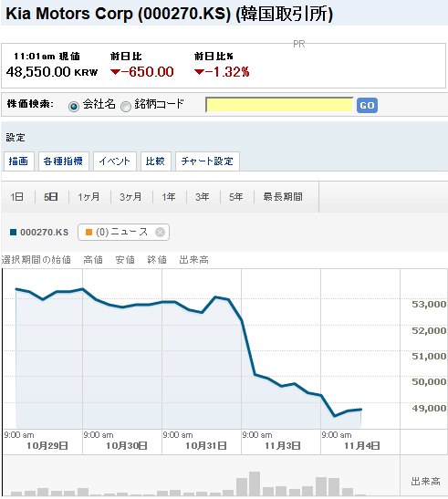448x499 pixels.
Task: Click the 選択期間の始値 label
Action: pos(36,260)
